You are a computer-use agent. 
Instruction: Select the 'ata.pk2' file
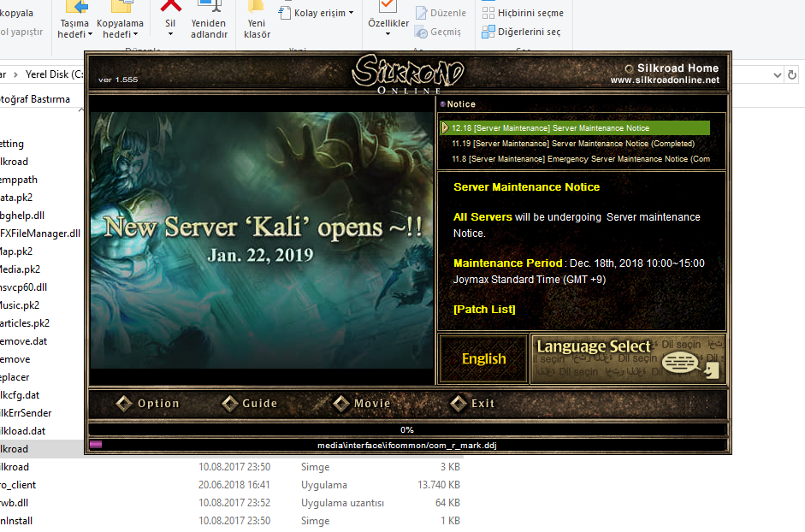(16, 198)
